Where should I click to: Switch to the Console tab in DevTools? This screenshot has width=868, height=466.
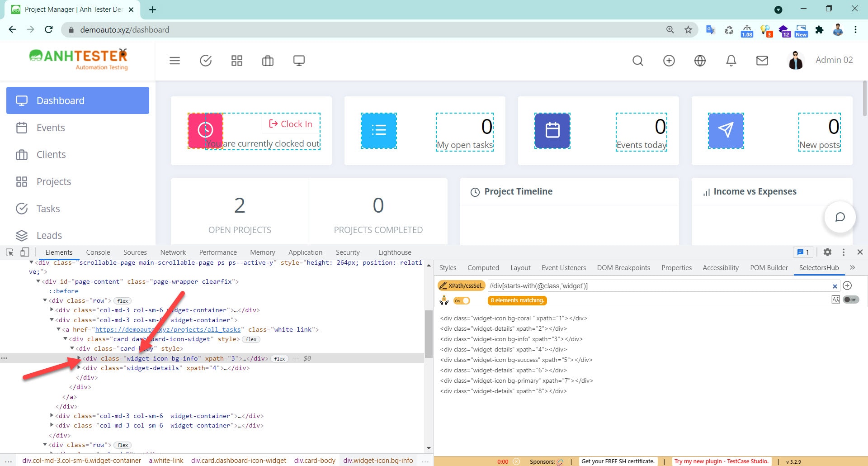[98, 252]
